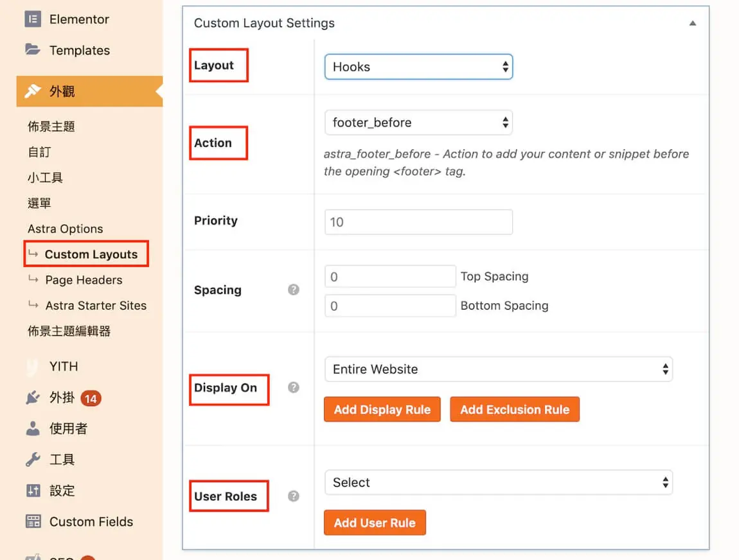739x560 pixels.
Task: Click the 工具 wrench icon
Action: tap(33, 459)
